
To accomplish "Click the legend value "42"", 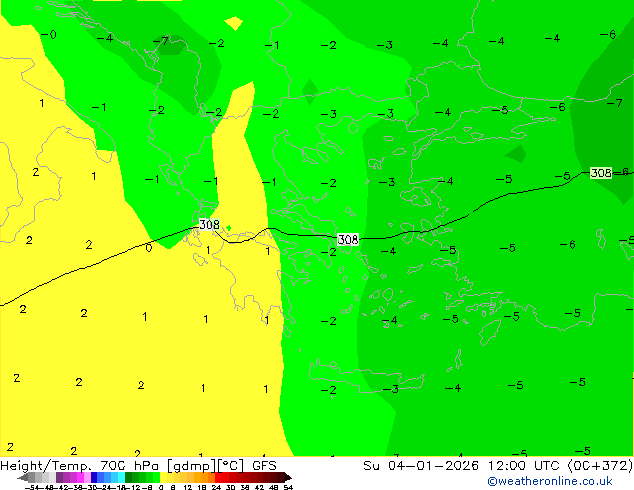I will [x=259, y=487].
